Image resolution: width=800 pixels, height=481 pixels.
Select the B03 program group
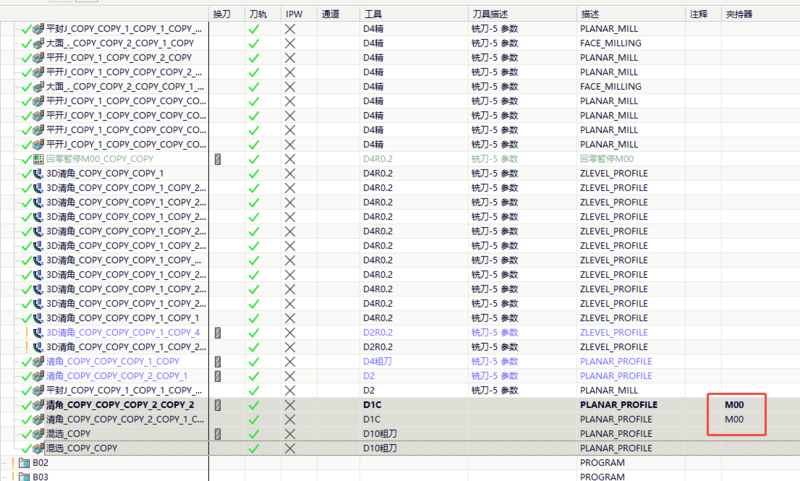click(40, 477)
